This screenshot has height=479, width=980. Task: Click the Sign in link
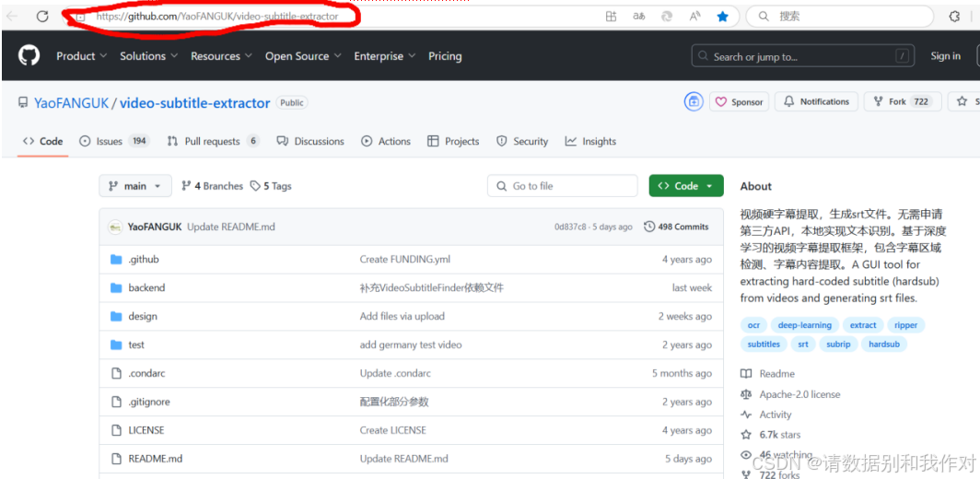[x=945, y=56]
